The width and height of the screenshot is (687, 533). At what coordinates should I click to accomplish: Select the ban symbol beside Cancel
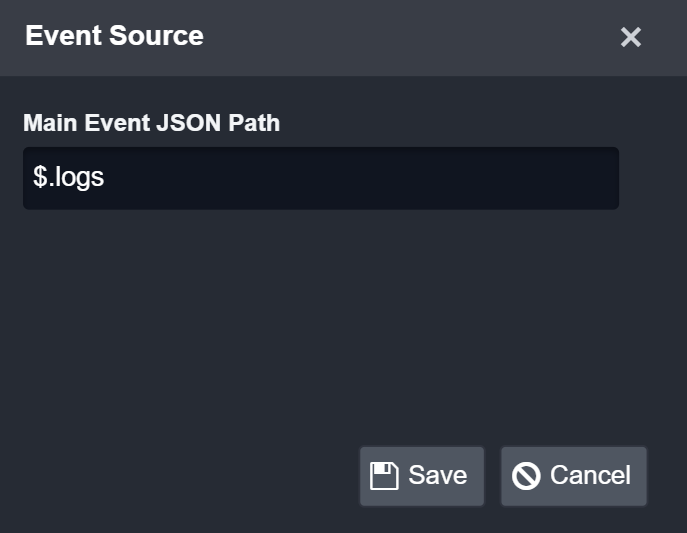(x=526, y=476)
